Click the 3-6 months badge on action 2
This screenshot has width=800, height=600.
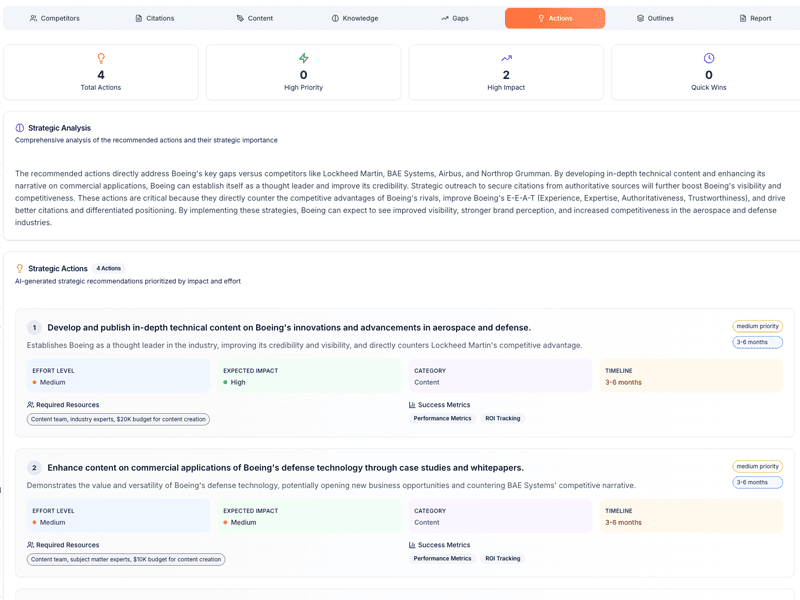pos(757,482)
